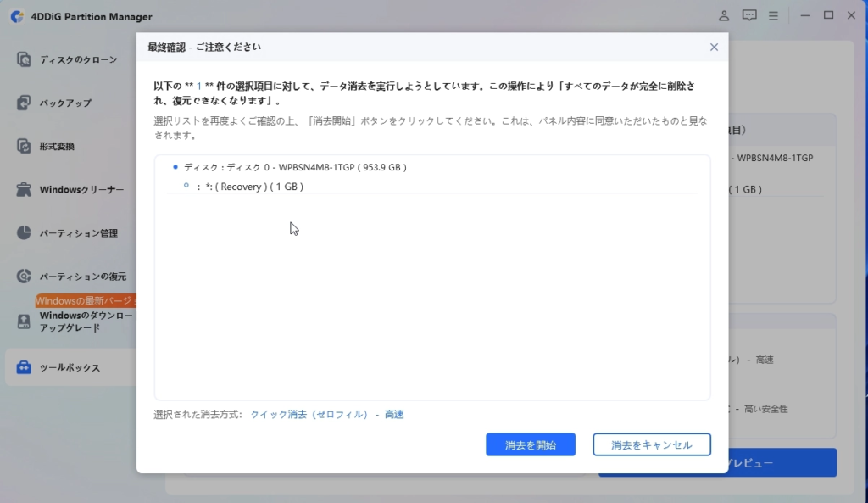Open the feedback message icon
The image size is (868, 503).
[x=749, y=15]
